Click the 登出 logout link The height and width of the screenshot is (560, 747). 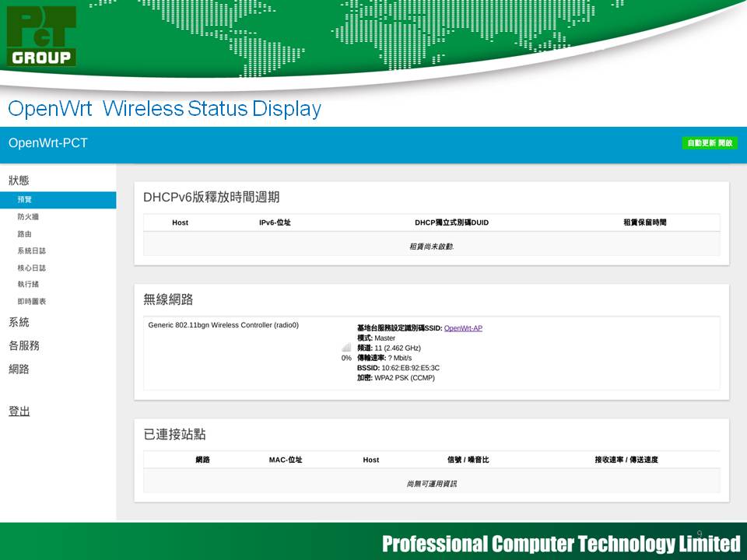point(19,411)
